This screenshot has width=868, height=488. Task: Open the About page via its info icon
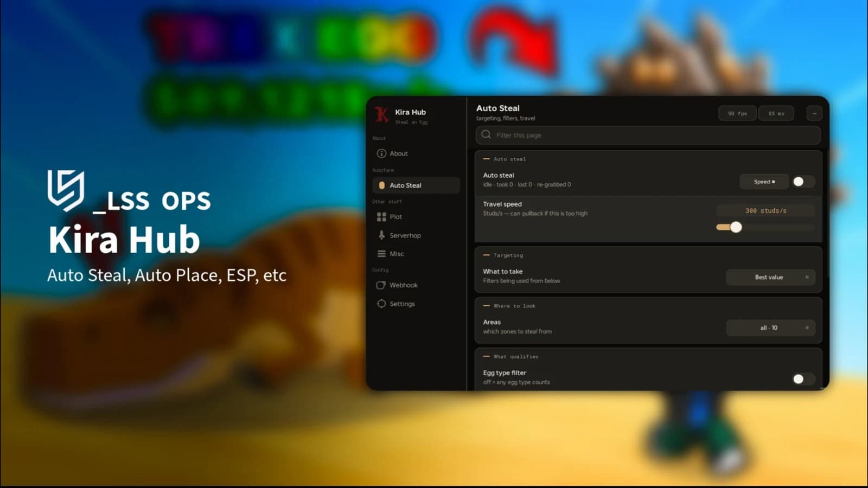(381, 153)
